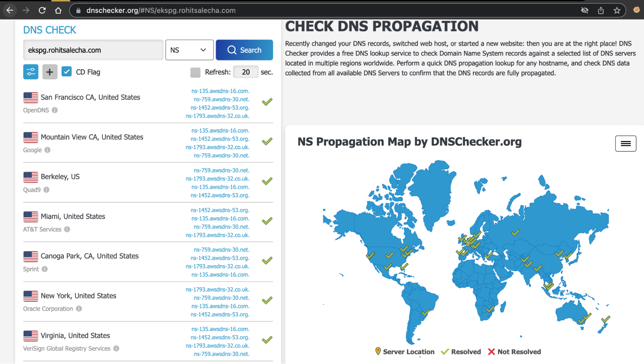Click resolved checkmark for Berkeley row
Screen dimensions: 644x364
pyautogui.click(x=267, y=181)
